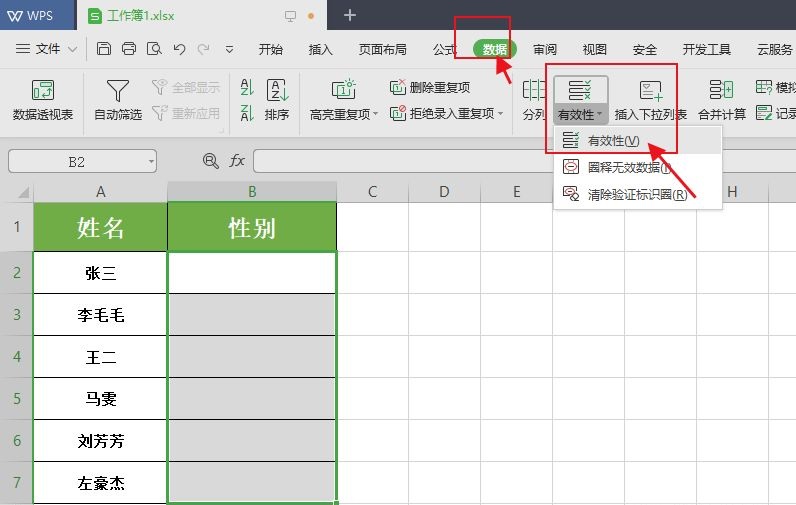Open the 安全 tab

click(x=645, y=49)
